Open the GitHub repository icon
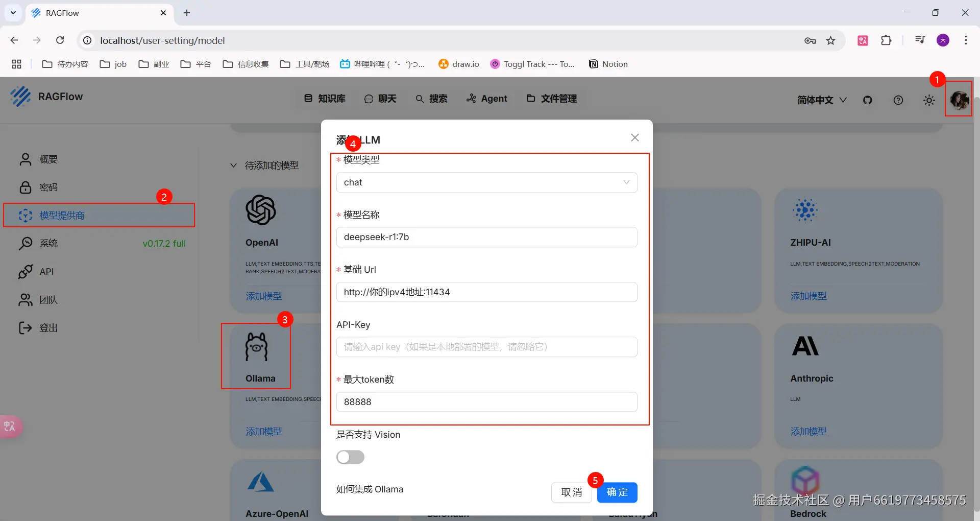Viewport: 980px width, 521px height. 868,100
